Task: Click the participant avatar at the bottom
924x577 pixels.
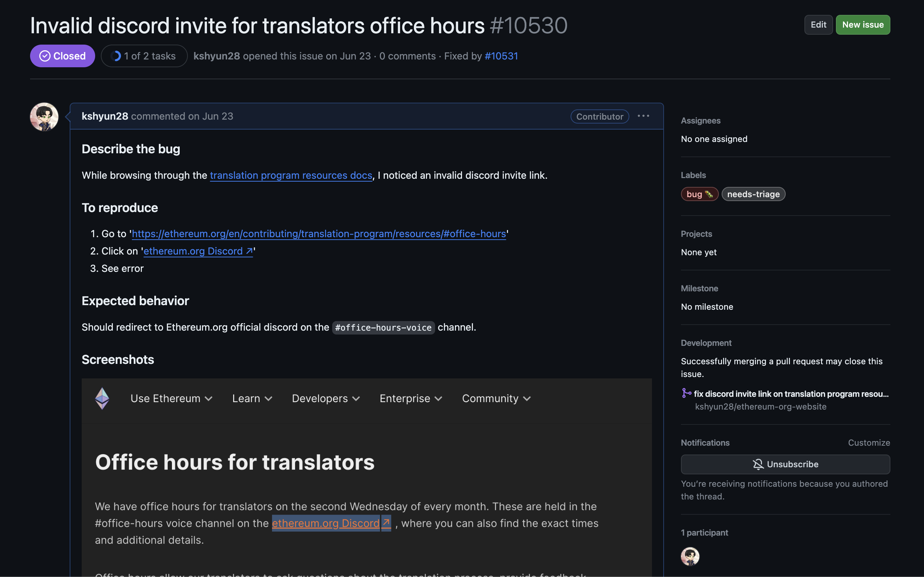Action: tap(691, 556)
